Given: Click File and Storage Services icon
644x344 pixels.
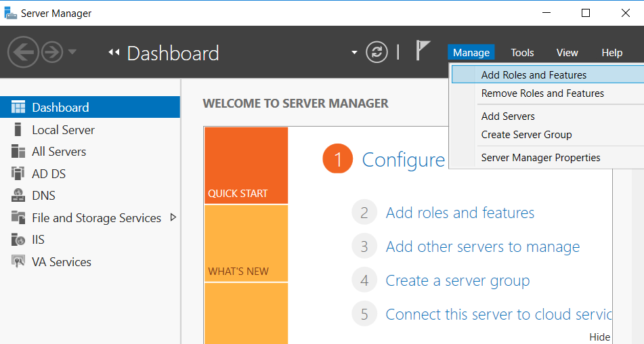Looking at the screenshot, I should [x=18, y=217].
